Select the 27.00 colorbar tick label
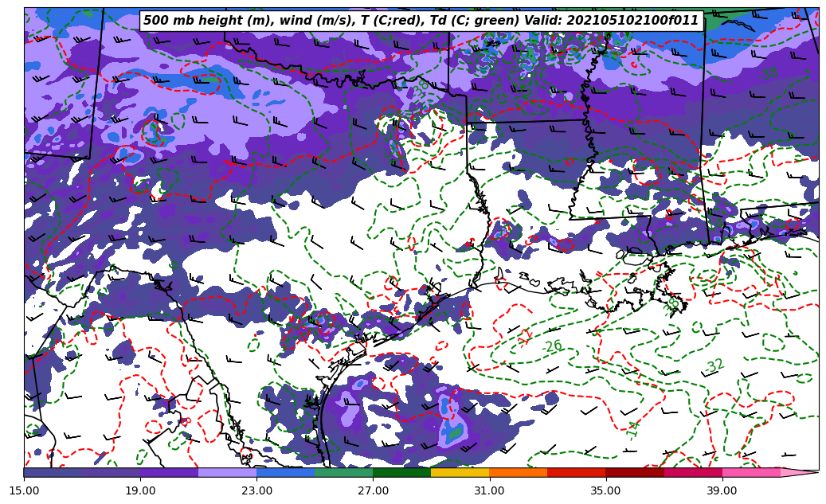 373,490
